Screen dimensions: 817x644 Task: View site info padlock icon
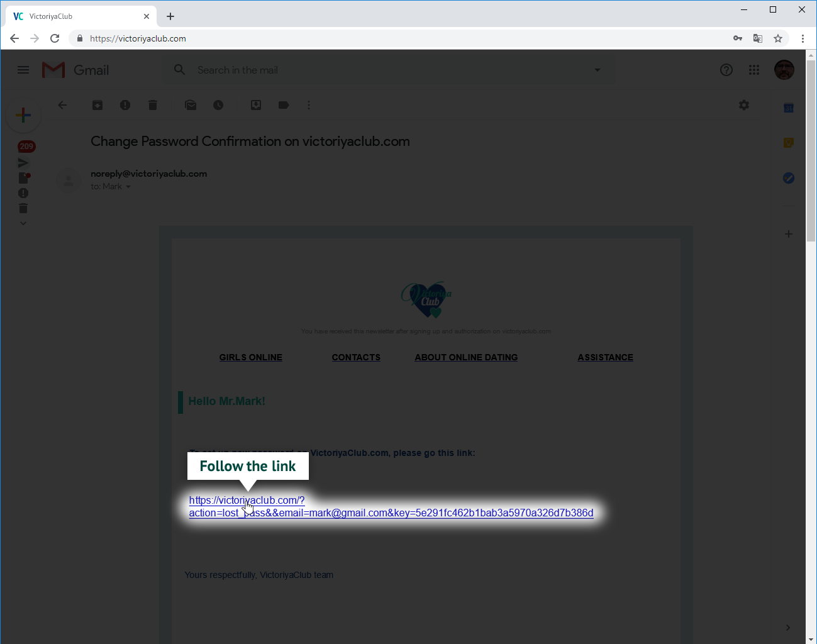pos(80,38)
